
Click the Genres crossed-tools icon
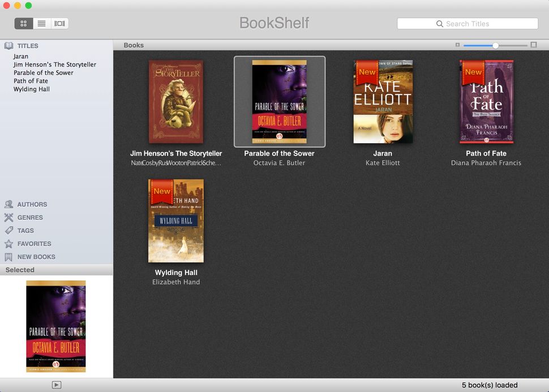[8, 217]
